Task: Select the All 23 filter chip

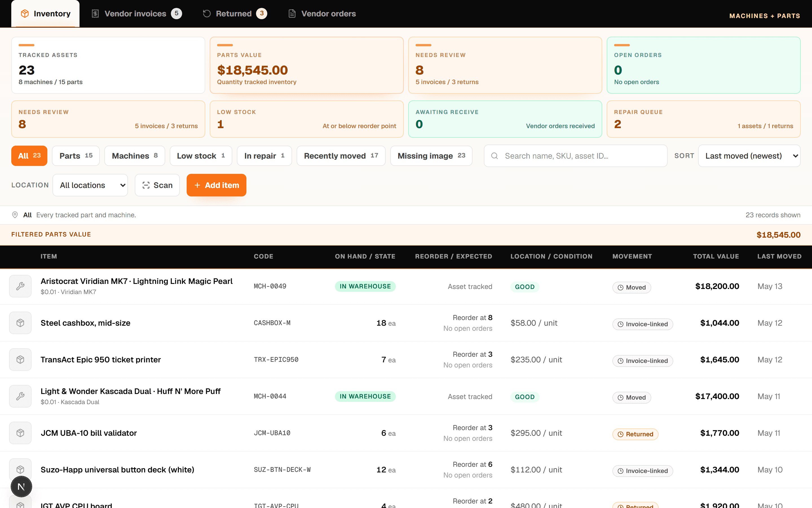Action: click(x=29, y=156)
